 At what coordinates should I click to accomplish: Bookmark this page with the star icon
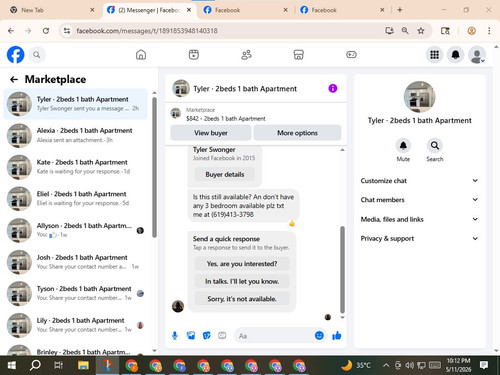point(421,31)
